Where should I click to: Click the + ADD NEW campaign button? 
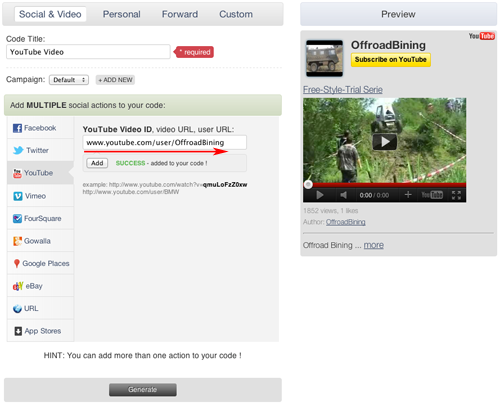115,80
